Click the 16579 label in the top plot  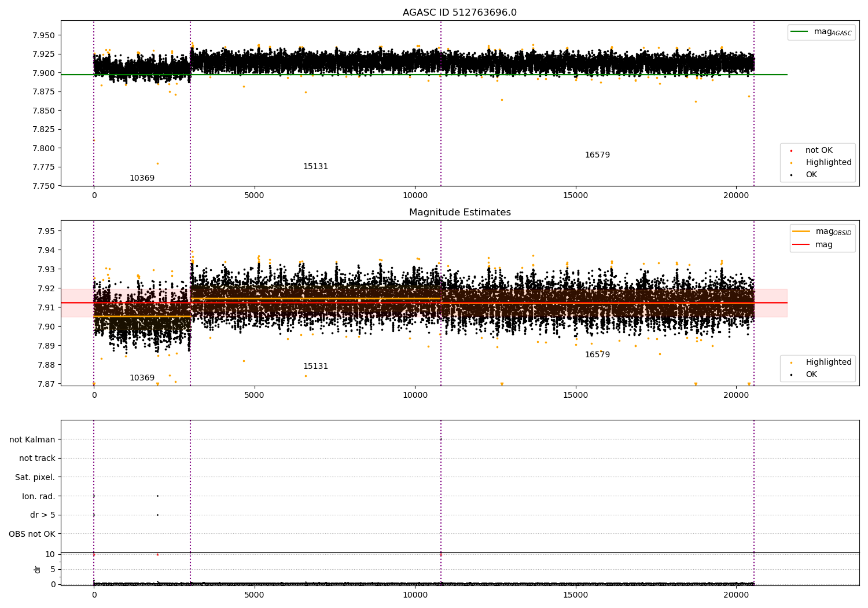click(x=597, y=155)
